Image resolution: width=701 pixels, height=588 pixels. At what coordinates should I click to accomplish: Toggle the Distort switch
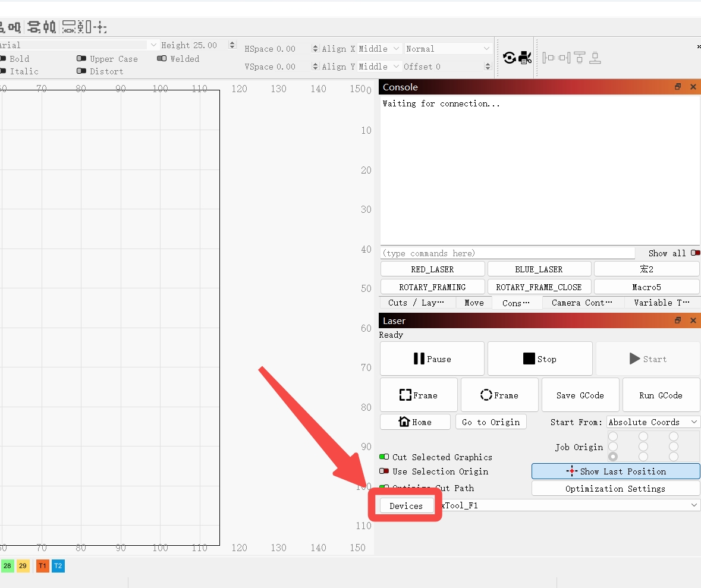(x=81, y=71)
